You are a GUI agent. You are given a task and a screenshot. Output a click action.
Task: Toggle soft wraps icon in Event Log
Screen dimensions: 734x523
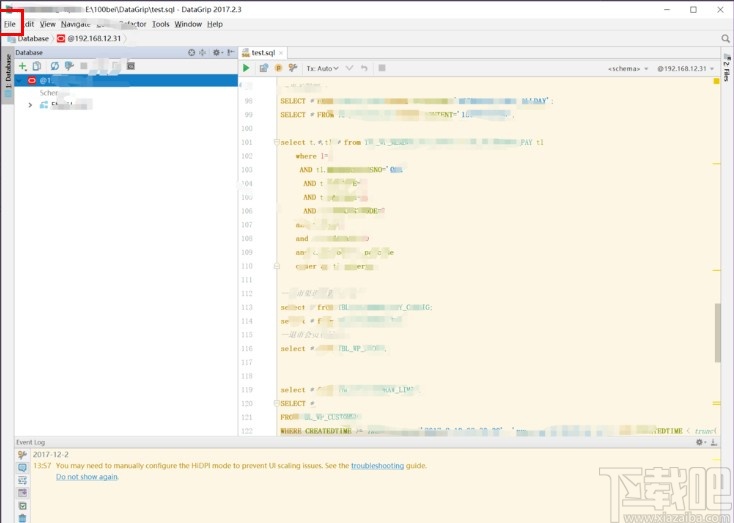22,480
